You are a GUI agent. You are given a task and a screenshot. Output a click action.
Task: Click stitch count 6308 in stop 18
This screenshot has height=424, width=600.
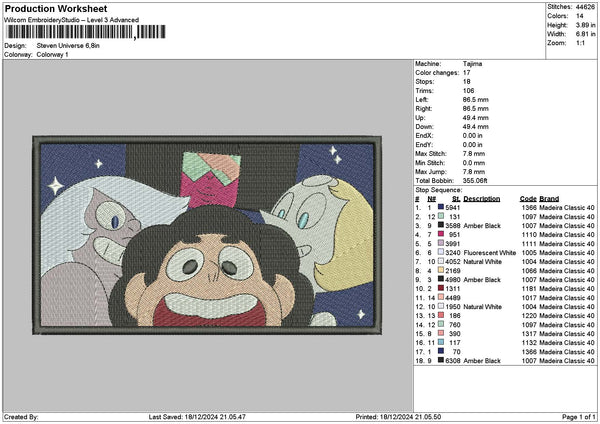453,360
